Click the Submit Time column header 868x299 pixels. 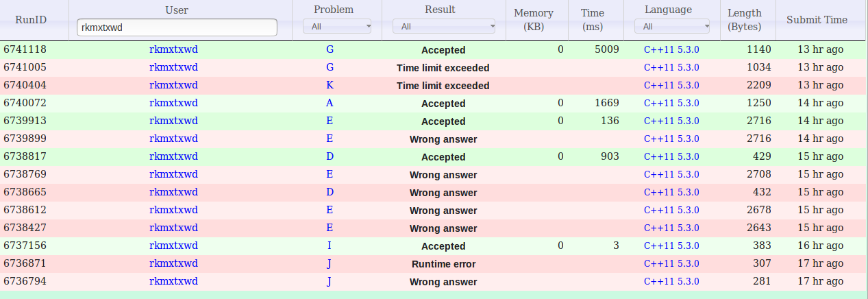tap(817, 20)
